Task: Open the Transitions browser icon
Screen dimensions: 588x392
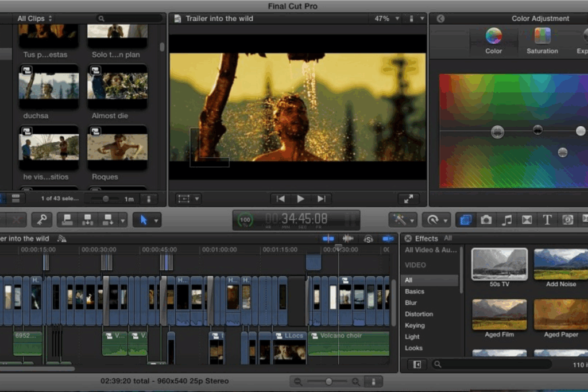Action: point(527,220)
